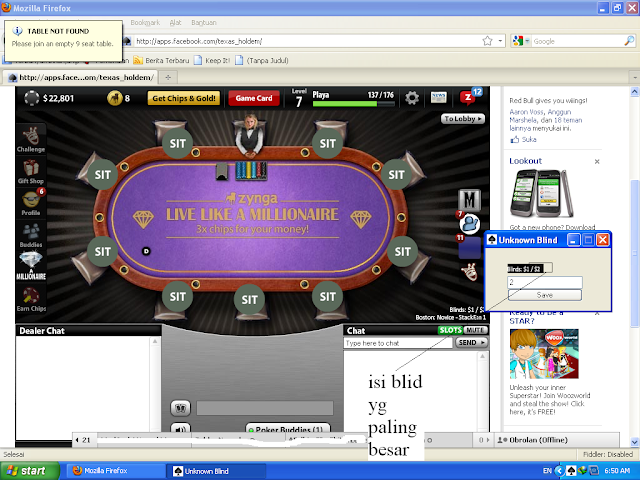The image size is (640, 480).
Task: Open Keep It! bookmark
Action: [x=212, y=60]
